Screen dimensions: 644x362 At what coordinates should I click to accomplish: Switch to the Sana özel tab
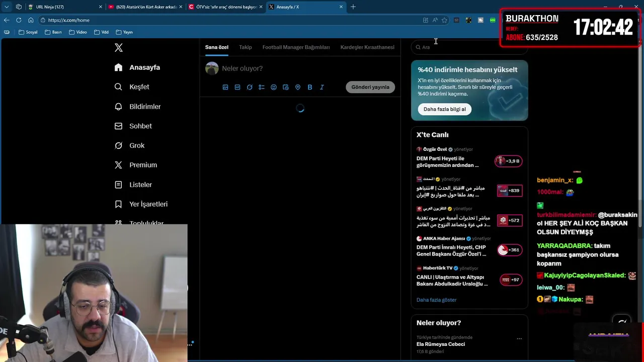[217, 47]
